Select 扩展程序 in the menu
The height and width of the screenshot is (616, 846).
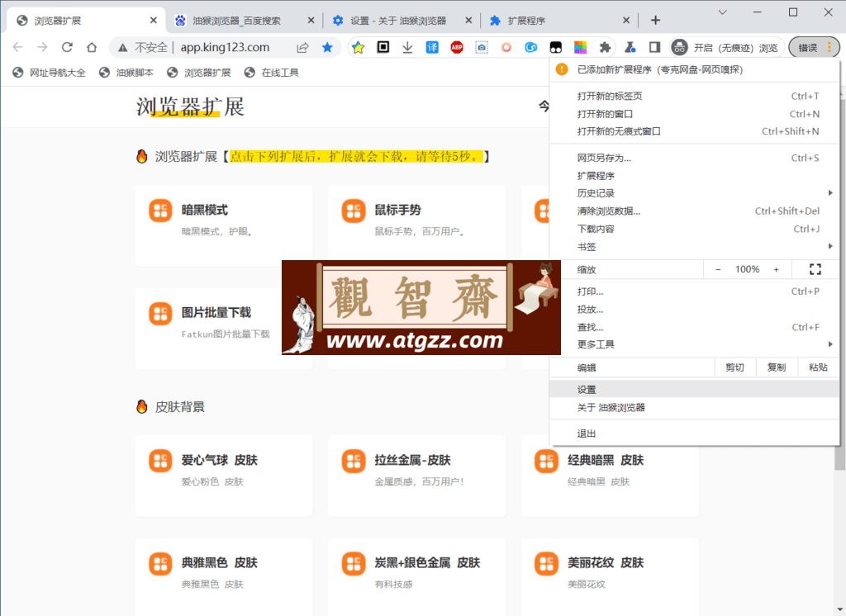pos(694,176)
